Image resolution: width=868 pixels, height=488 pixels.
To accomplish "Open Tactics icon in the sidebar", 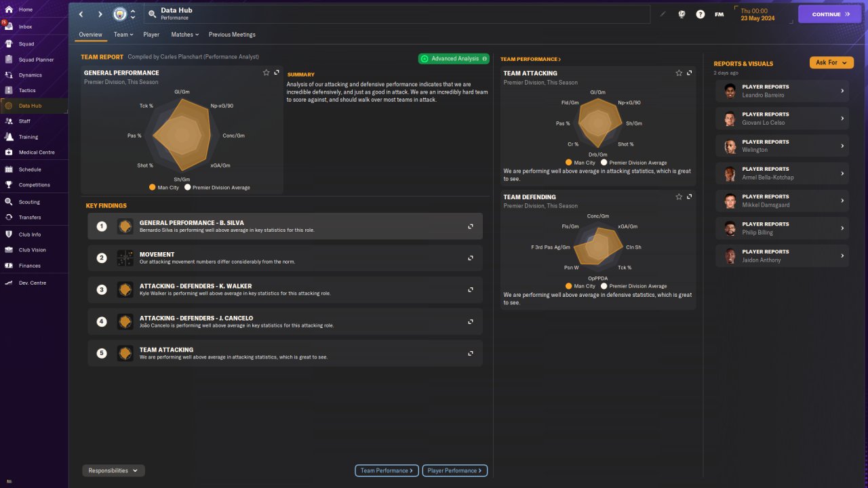I will (9, 90).
